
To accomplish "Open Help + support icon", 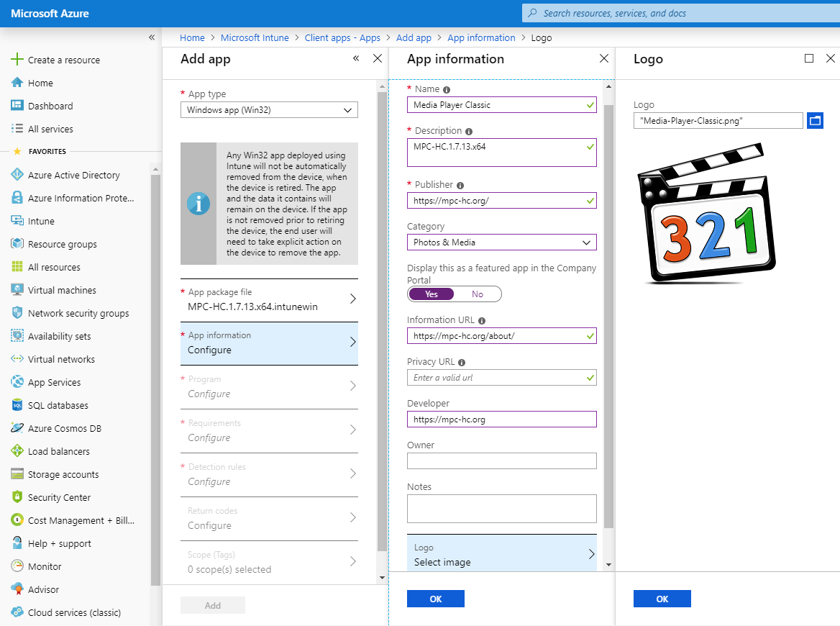I will coord(17,543).
